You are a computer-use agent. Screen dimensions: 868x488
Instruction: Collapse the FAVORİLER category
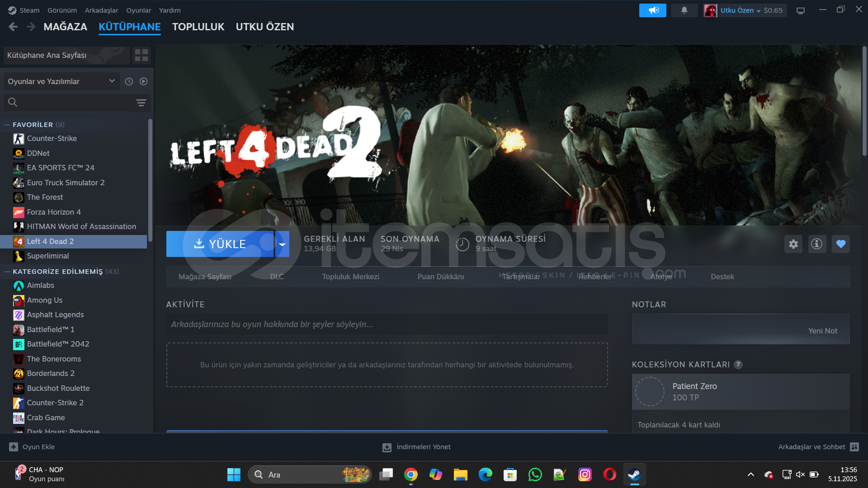click(x=7, y=125)
